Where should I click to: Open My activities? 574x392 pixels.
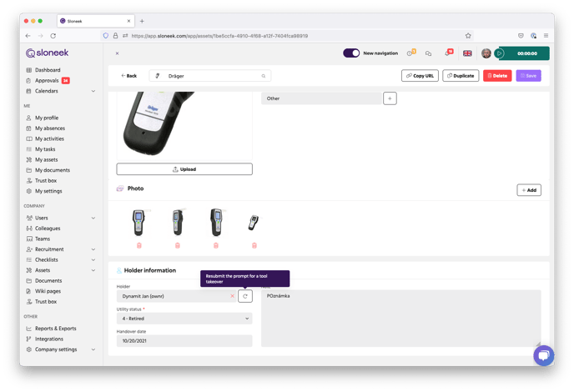(x=49, y=138)
